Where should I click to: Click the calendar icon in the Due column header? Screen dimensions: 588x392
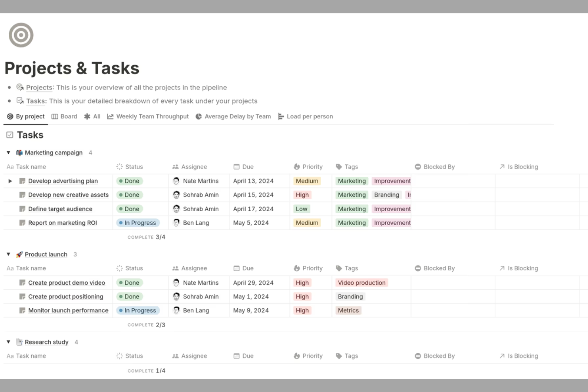point(237,167)
